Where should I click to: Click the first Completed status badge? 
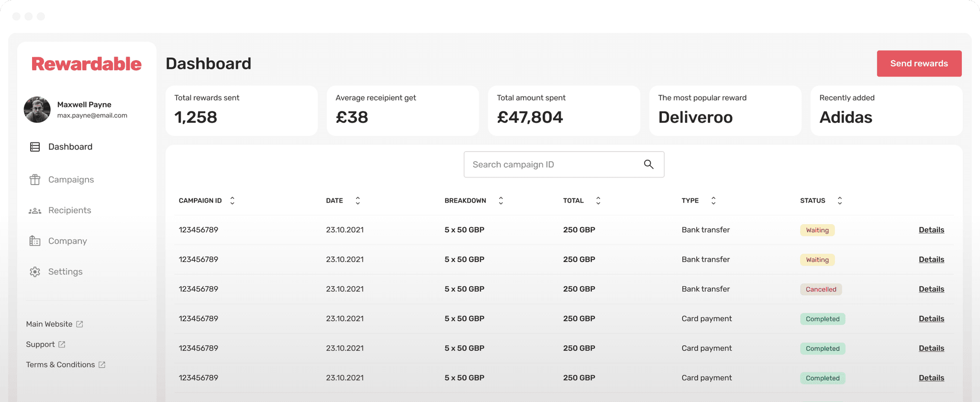click(x=823, y=319)
